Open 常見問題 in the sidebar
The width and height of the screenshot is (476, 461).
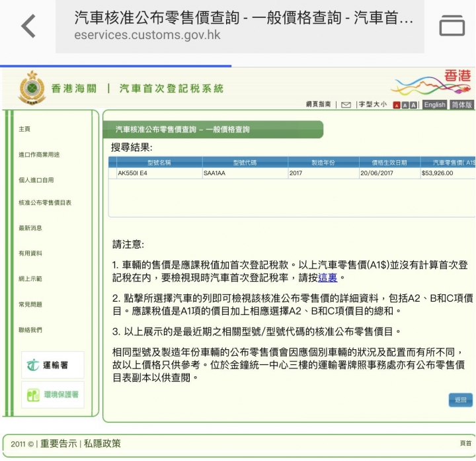30,304
